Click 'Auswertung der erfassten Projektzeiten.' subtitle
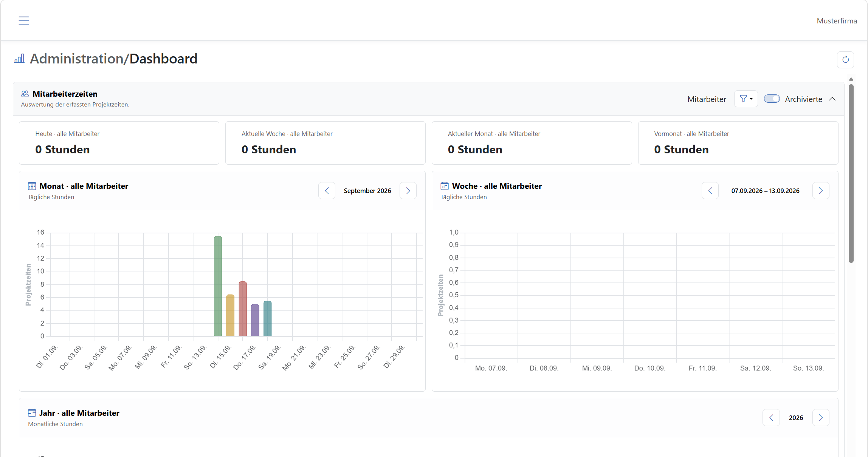Viewport: 868px width, 457px height. click(x=75, y=105)
